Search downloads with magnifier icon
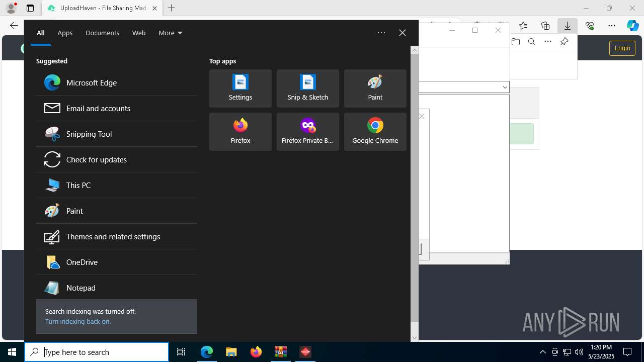Viewport: 644px width, 362px height. tap(532, 42)
